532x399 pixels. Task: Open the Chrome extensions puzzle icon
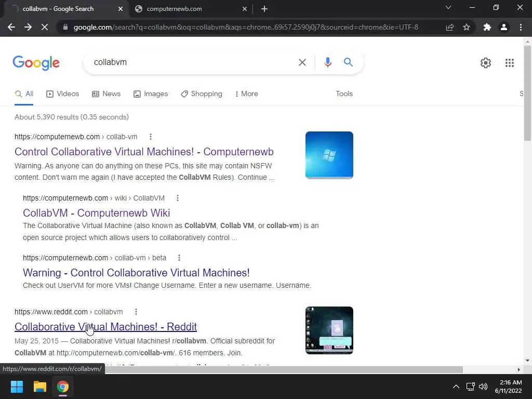(x=487, y=27)
